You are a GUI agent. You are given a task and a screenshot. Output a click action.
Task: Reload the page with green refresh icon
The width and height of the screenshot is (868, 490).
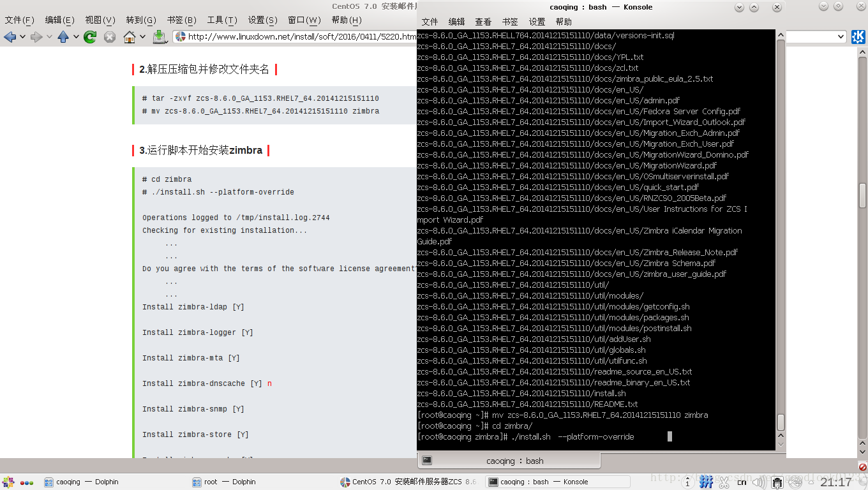coord(90,37)
